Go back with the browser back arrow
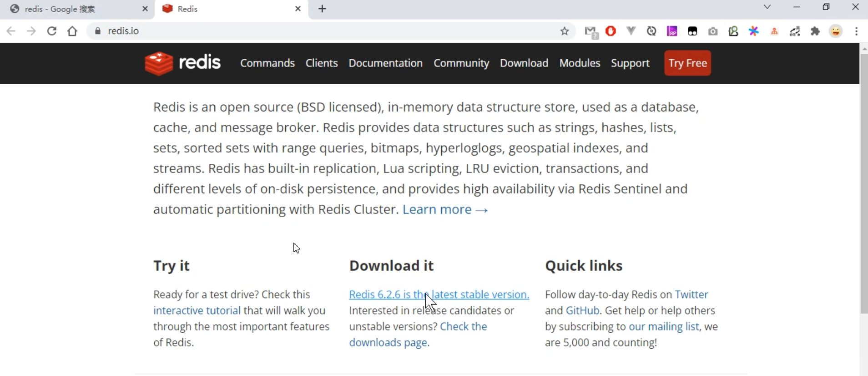 [x=11, y=31]
